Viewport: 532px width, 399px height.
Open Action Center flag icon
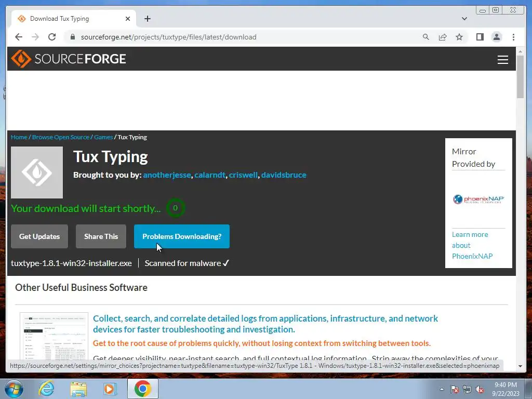click(x=454, y=389)
